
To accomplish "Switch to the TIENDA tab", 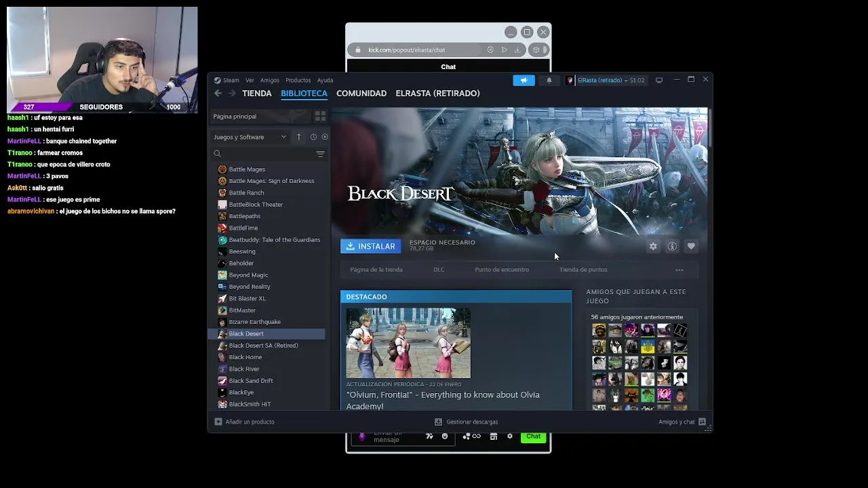I will coord(257,94).
